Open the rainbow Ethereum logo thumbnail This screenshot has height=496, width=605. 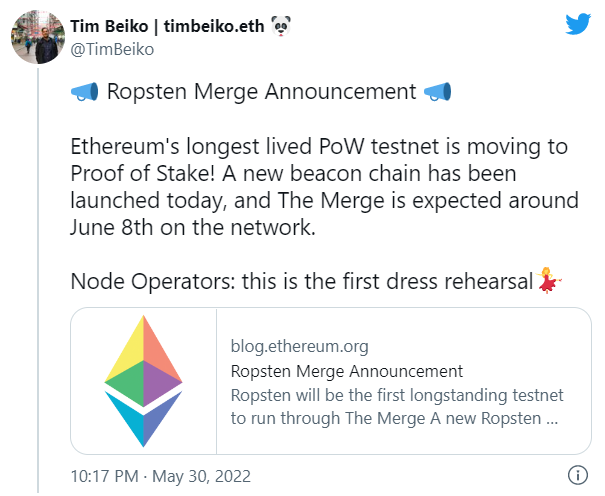144,381
